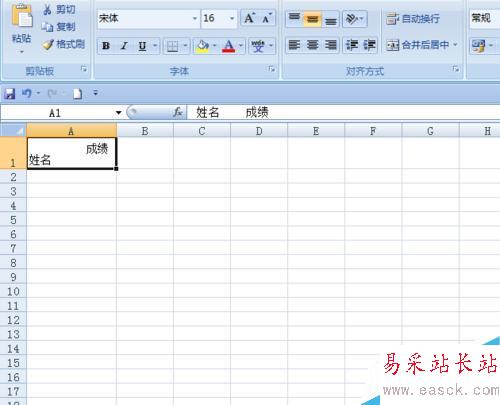Open the borders dropdown arrow
The height and width of the screenshot is (405, 500).
point(185,46)
